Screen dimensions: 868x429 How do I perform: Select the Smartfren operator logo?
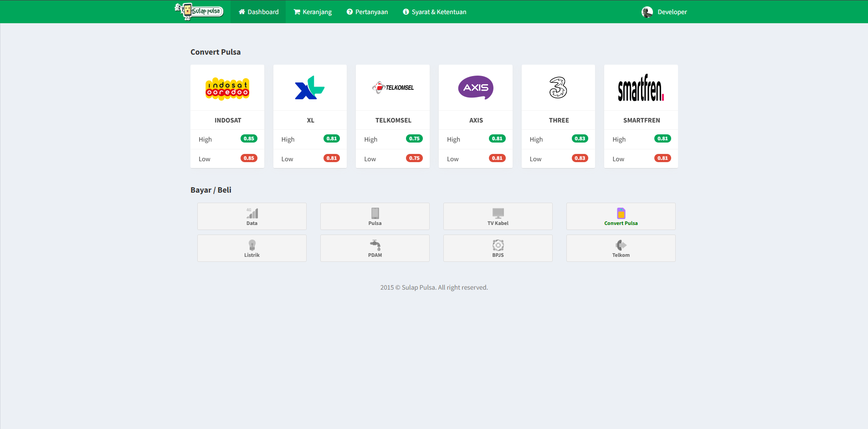click(641, 87)
